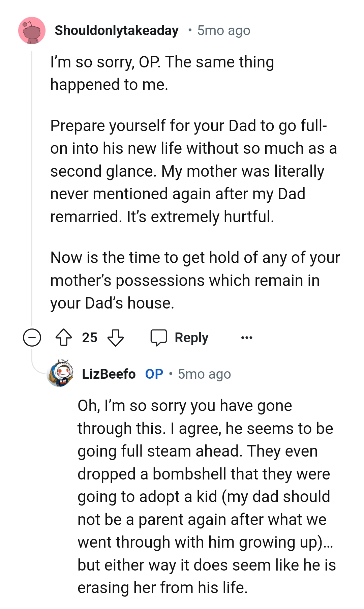The width and height of the screenshot is (364, 609).
Task: Click LizBeefo's snoo avatar
Action: click(x=60, y=373)
